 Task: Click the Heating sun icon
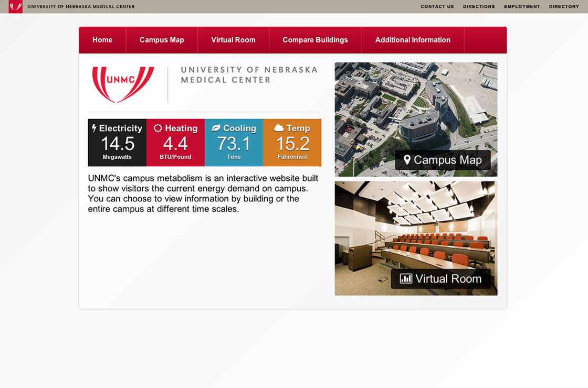click(x=157, y=128)
